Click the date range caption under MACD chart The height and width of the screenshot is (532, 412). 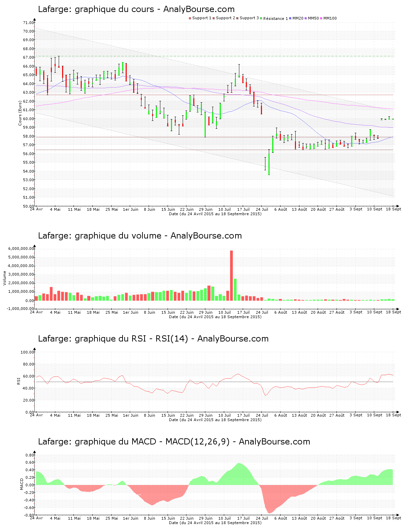pos(215,523)
